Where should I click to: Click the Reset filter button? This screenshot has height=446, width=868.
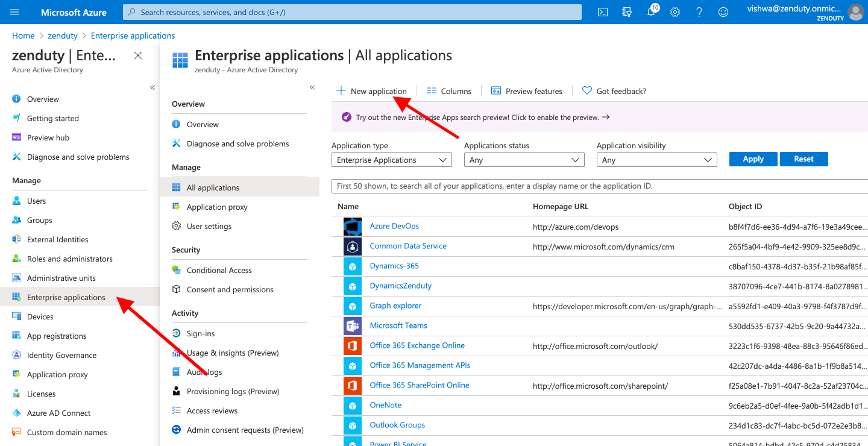point(804,159)
